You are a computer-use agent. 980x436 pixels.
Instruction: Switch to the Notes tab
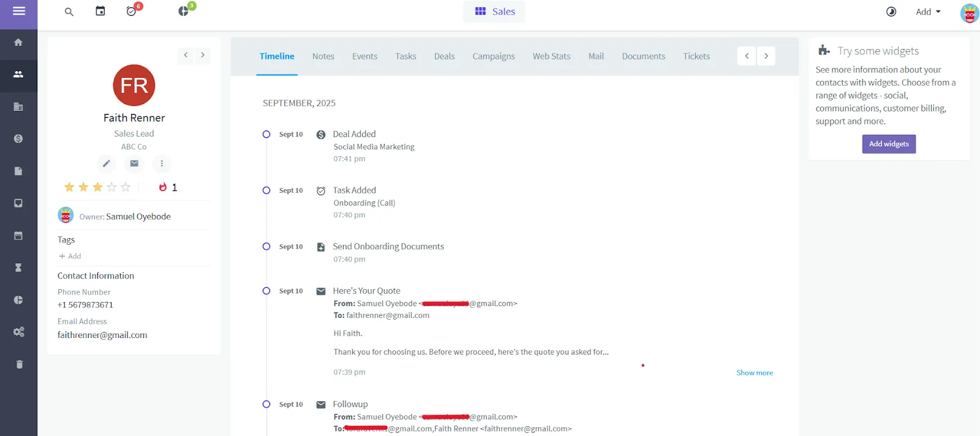[323, 56]
